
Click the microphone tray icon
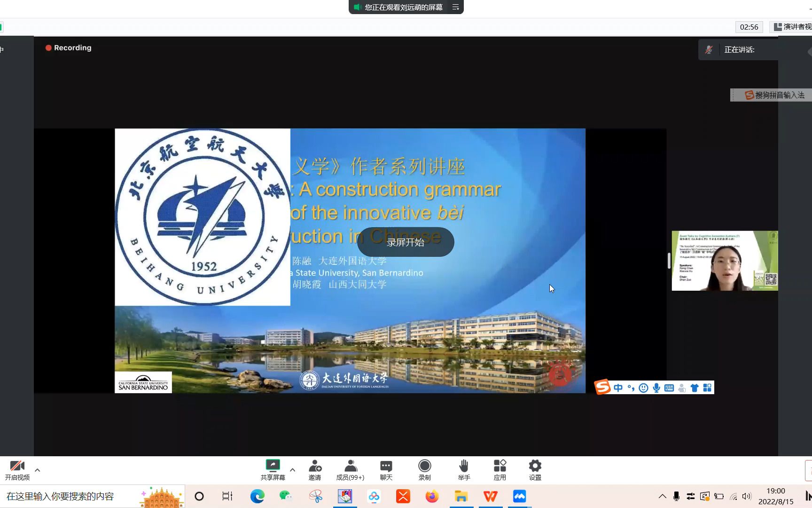click(676, 496)
